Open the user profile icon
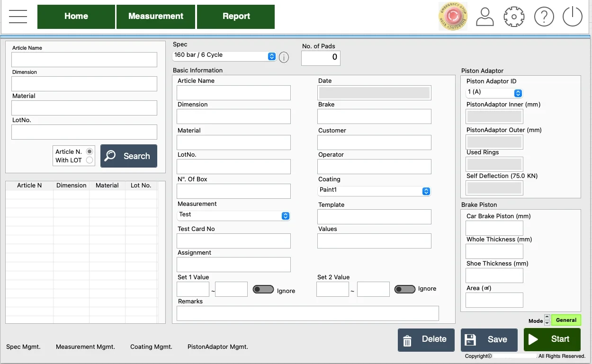592x364 pixels. pyautogui.click(x=484, y=17)
